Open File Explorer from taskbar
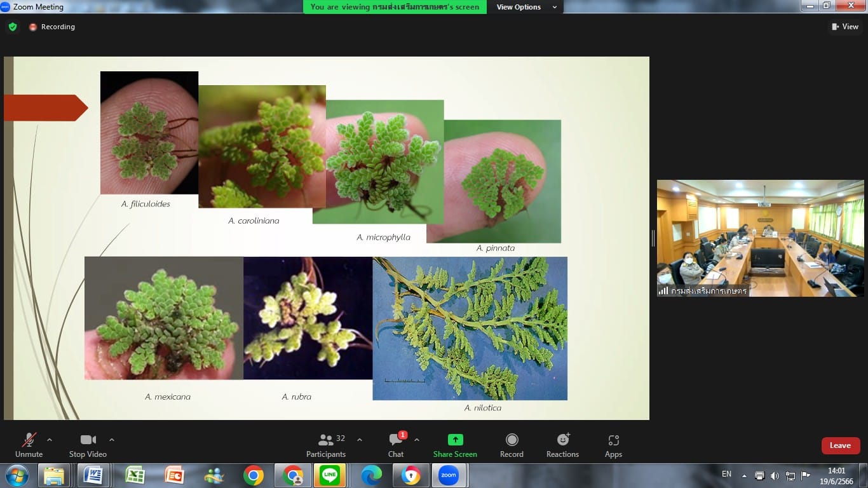 (54, 475)
